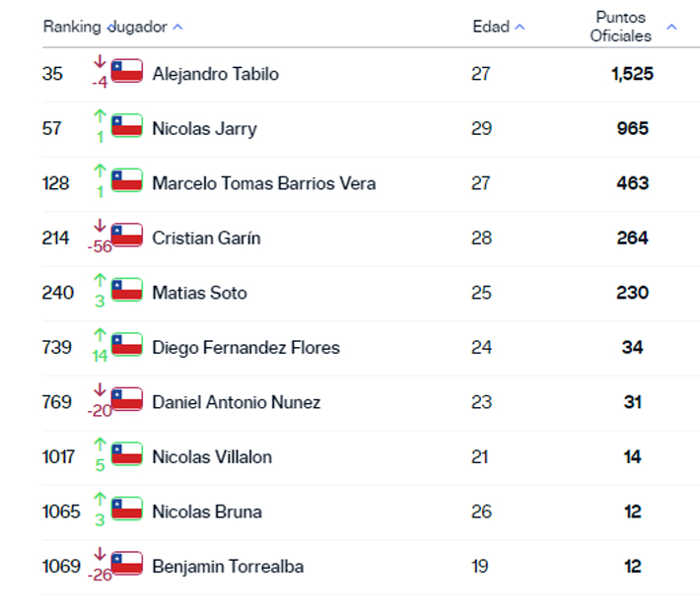Click the flag next to Marcelo Tomas Barrios Vera
Screen dimensions: 700x614
[127, 180]
